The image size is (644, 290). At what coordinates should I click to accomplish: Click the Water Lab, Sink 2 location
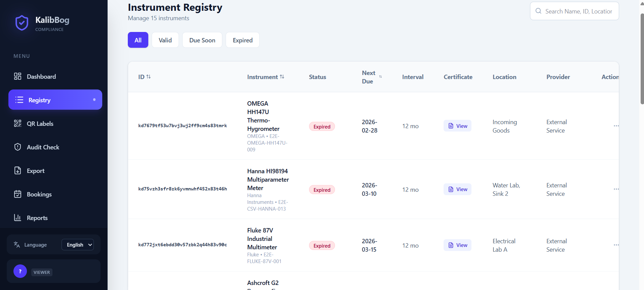[506, 189]
